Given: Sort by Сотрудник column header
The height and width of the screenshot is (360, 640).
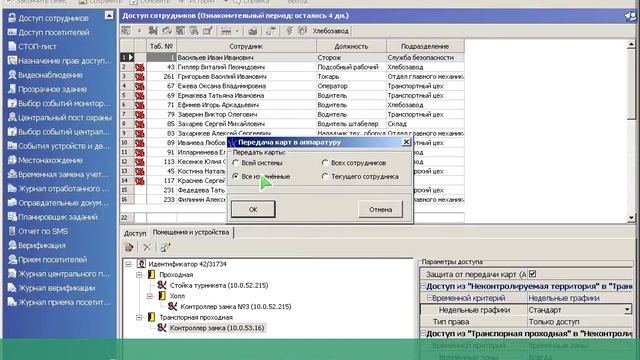Looking at the screenshot, I should click(x=246, y=47).
